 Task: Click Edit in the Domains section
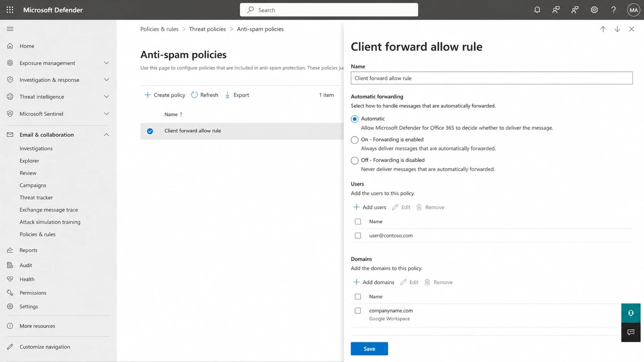click(x=409, y=282)
